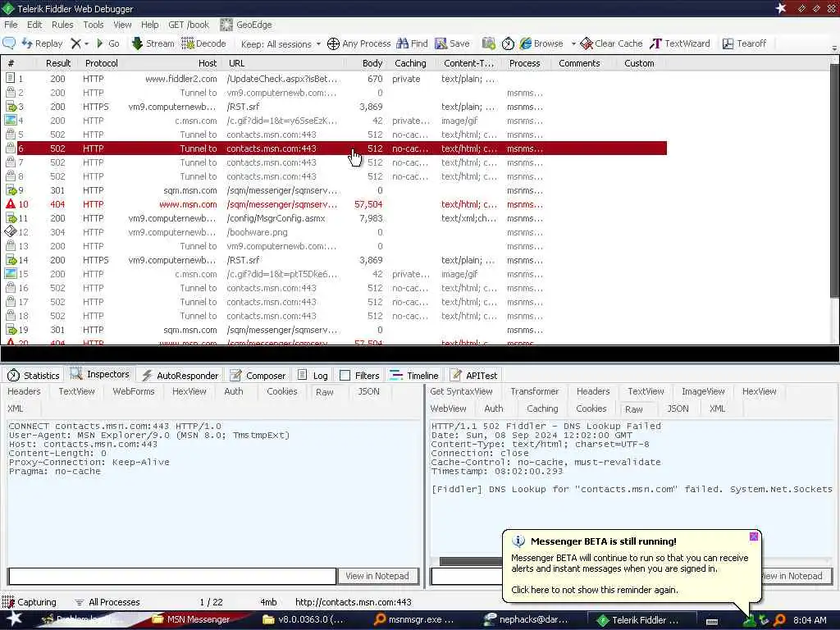Open the GeoEdge menu item

coord(246,25)
